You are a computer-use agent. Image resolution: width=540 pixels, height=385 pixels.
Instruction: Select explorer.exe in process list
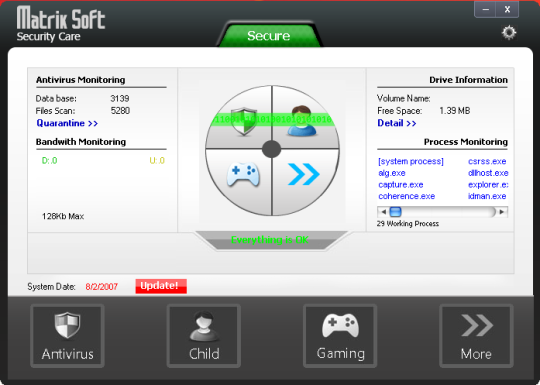click(x=488, y=185)
